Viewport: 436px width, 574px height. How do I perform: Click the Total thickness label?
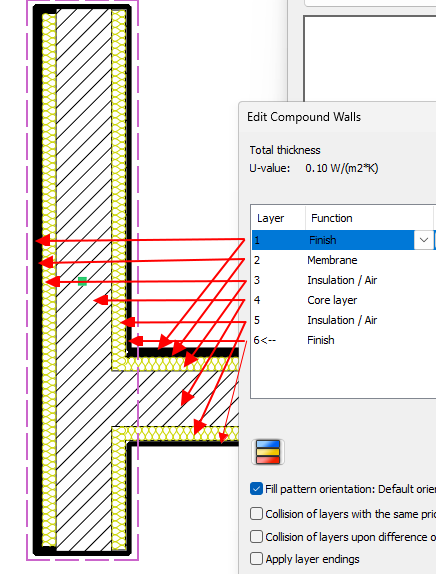point(285,150)
